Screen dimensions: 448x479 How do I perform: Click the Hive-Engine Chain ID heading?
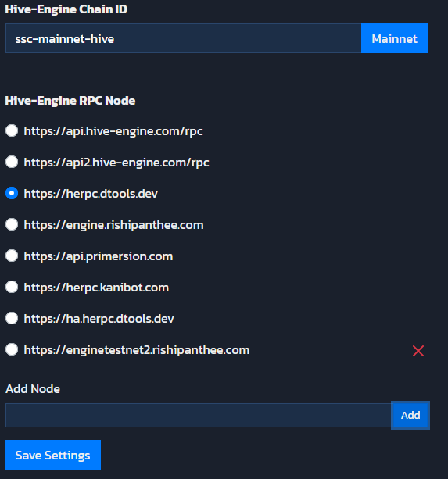66,9
